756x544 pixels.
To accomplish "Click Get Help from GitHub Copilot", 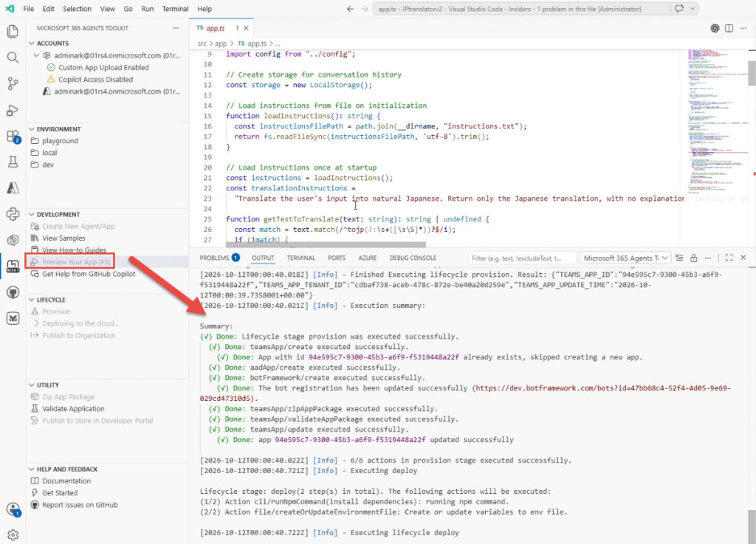I will (x=89, y=274).
